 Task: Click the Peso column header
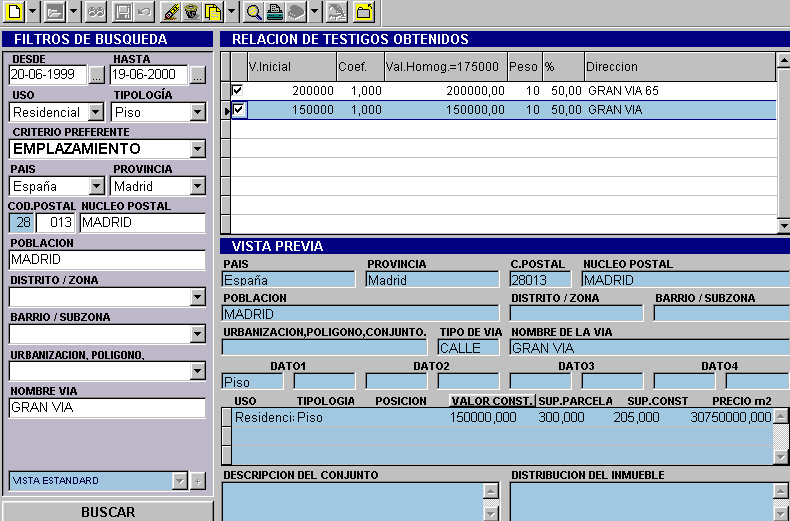(525, 67)
